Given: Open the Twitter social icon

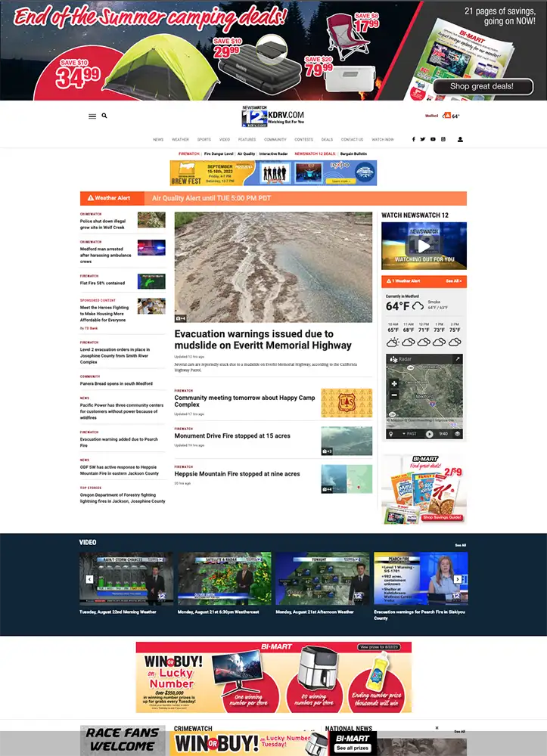Looking at the screenshot, I should tap(423, 139).
